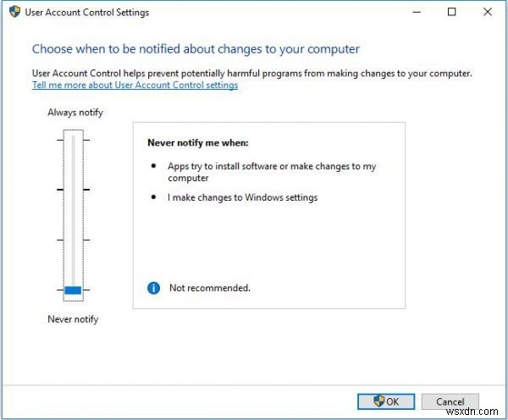This screenshot has height=420, width=508.
Task: Open the Tell me more about UAC link
Action: [135, 86]
